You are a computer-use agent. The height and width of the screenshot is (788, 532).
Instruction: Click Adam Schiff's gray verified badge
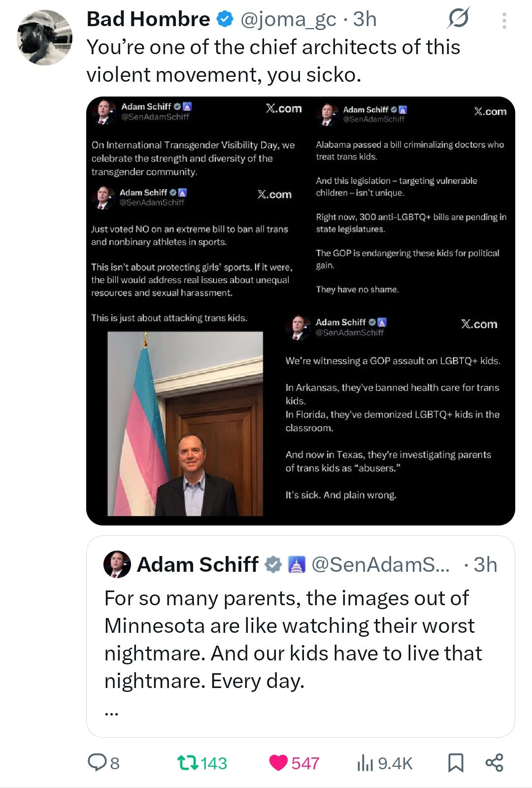point(273,564)
